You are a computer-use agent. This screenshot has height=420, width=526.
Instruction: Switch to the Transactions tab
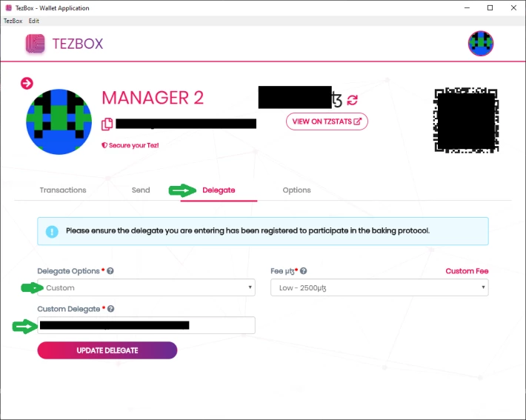63,190
